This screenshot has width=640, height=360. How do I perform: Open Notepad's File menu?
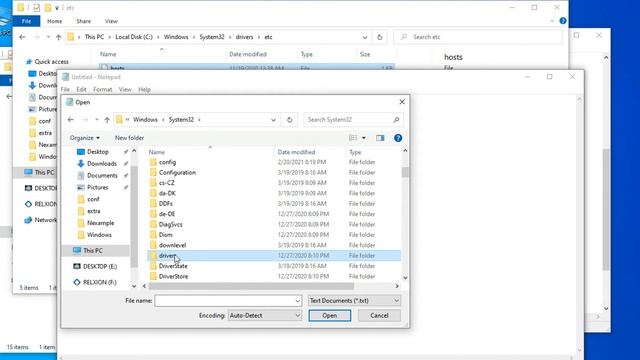click(x=65, y=89)
